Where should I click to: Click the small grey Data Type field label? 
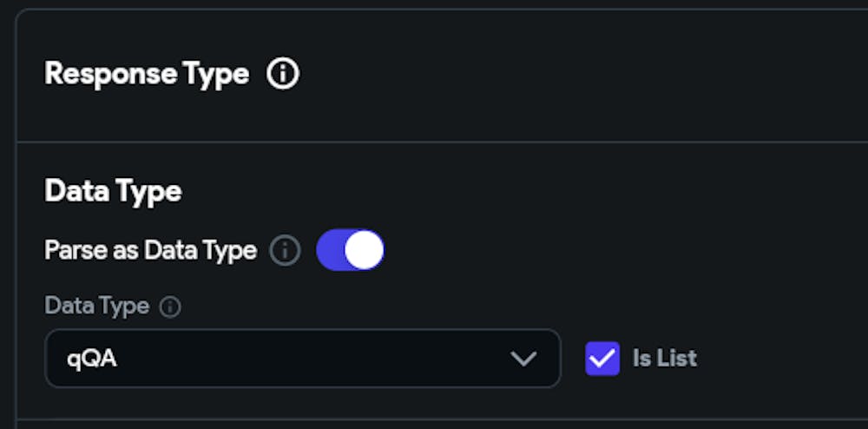coord(96,307)
